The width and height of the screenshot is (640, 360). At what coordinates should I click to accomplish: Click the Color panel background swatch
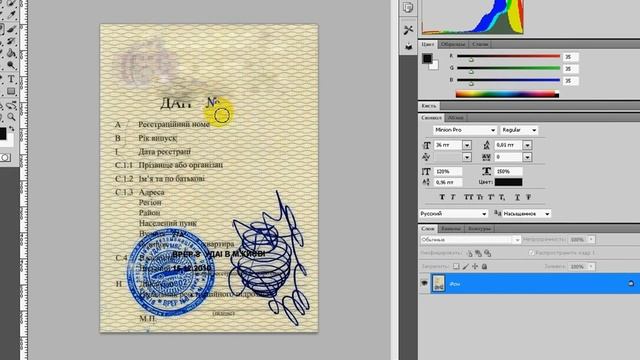point(435,66)
